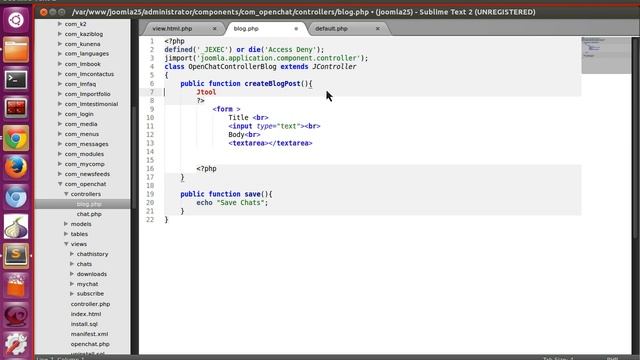Open manifest.xml file in sidebar
640x360 pixels.
pos(89,334)
